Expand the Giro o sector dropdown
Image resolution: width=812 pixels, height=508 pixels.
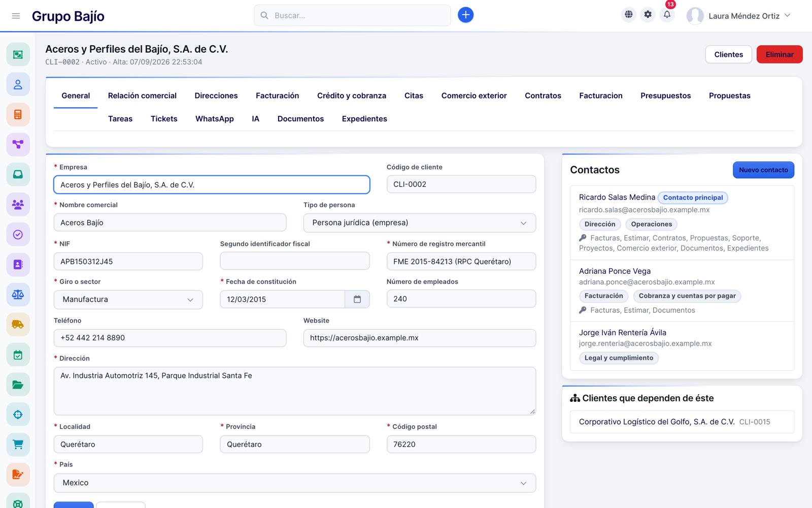tap(128, 300)
